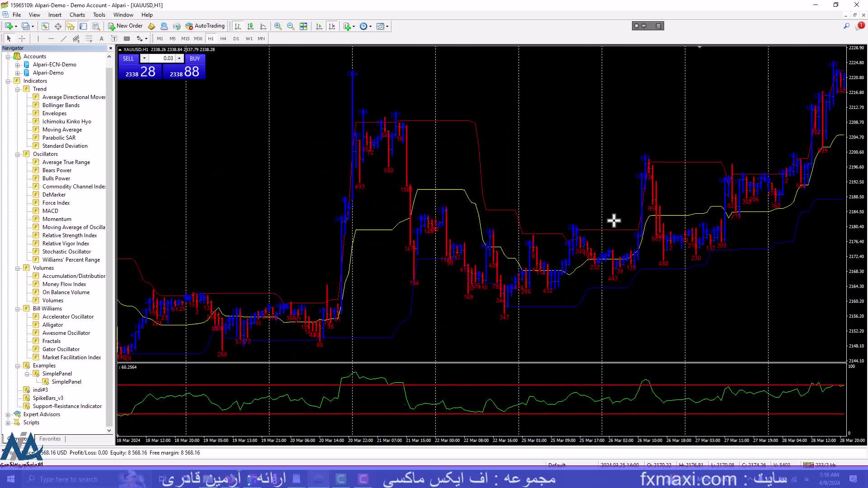Tile the chart windows icon
The width and height of the screenshot is (868, 488).
tap(303, 26)
